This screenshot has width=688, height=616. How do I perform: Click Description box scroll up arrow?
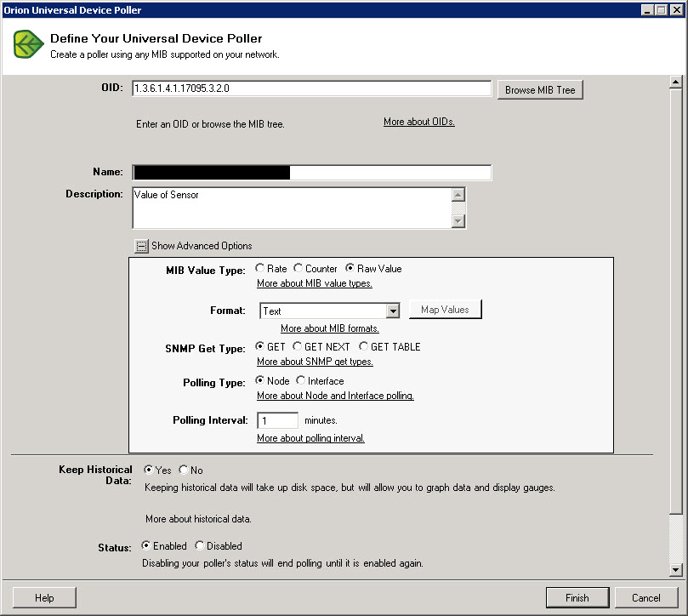tap(458, 195)
